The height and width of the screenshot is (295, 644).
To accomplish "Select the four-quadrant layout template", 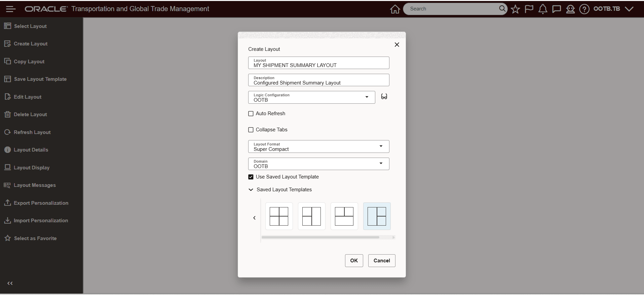I will pos(279,216).
